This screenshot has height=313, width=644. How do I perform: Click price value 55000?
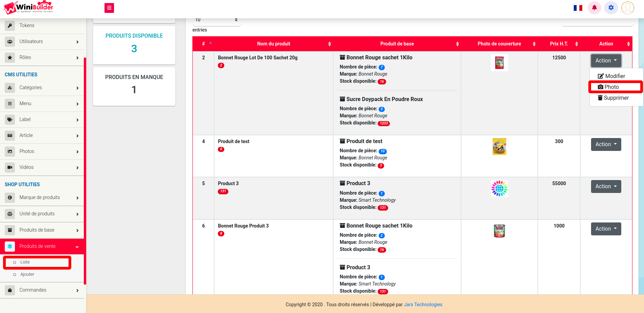559,183
